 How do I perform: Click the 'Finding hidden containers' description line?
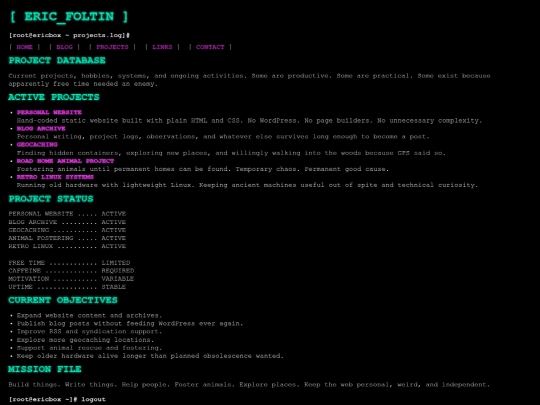pyautogui.click(x=231, y=153)
